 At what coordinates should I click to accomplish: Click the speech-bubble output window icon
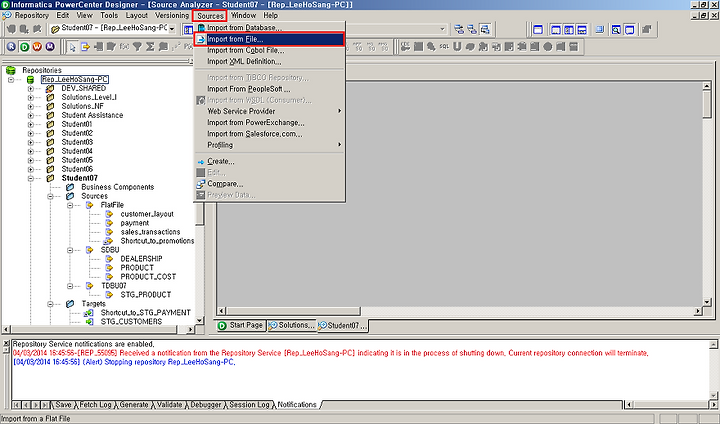(x=630, y=30)
